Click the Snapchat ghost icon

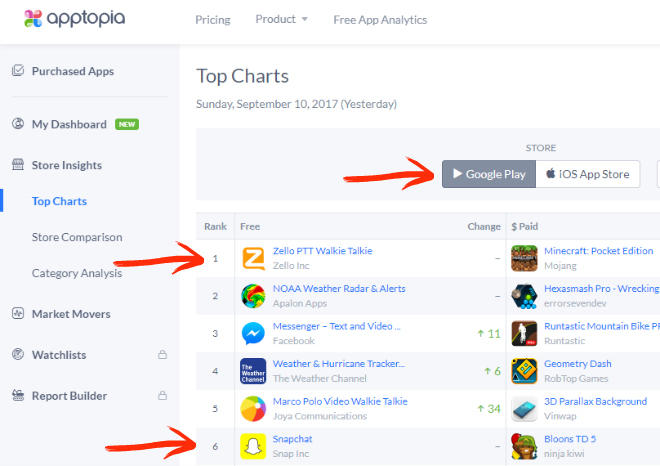(x=254, y=446)
